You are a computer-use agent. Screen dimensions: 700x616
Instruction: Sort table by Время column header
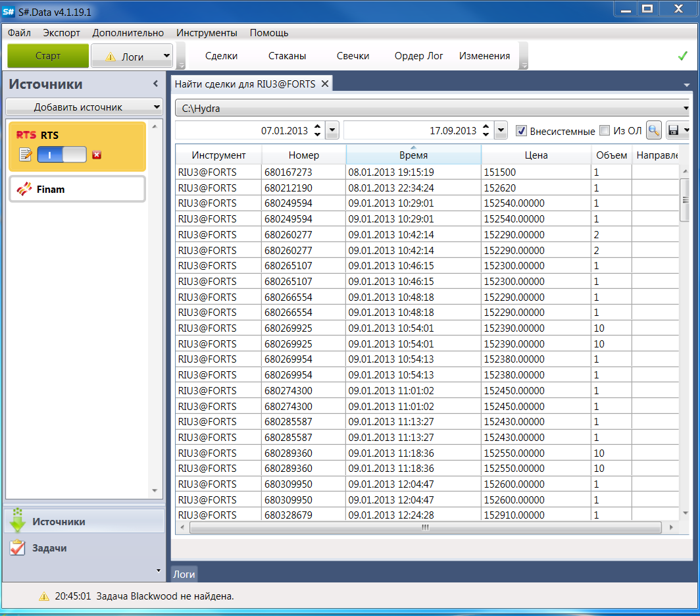[x=413, y=155]
